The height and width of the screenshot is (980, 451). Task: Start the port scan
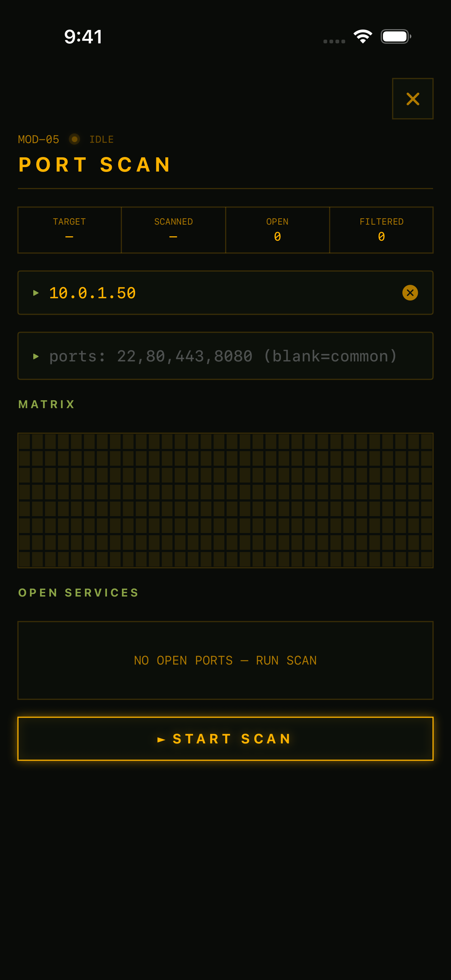click(x=225, y=739)
